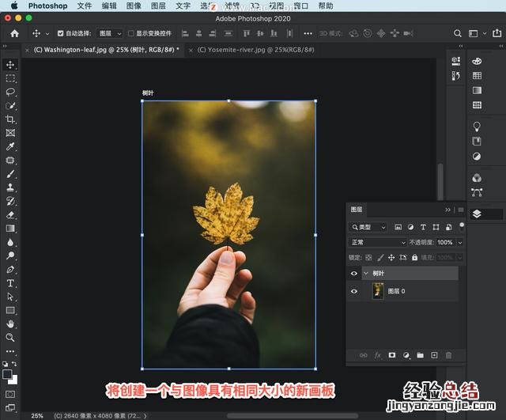506x420 pixels.
Task: Open the 图层 menu in menu bar
Action: tap(157, 6)
